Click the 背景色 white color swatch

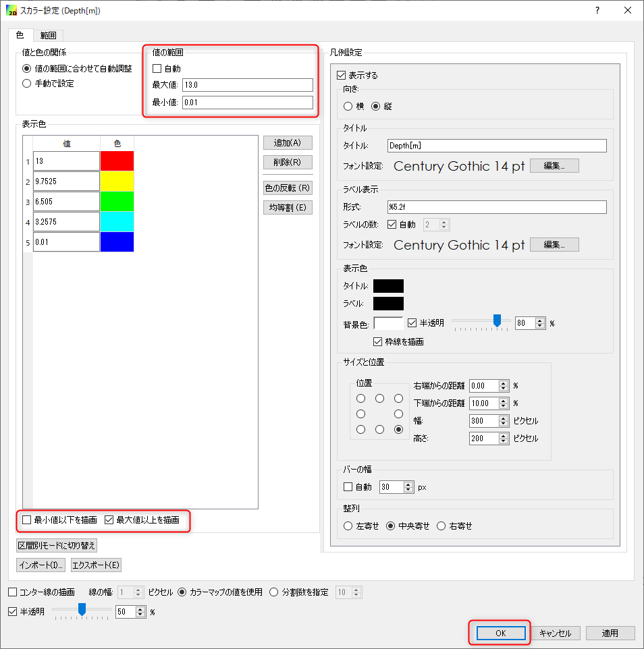(x=388, y=323)
